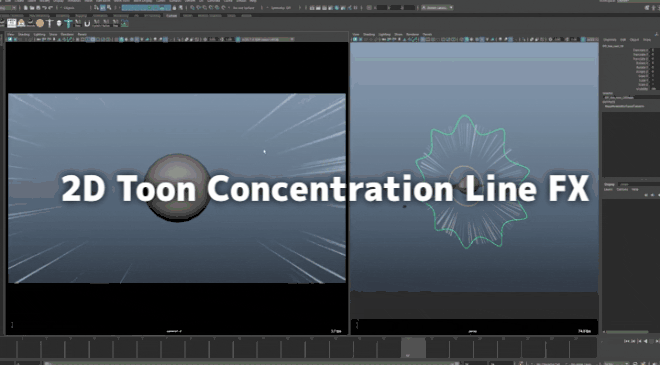
Task: Click the tan sphere icon on the shelf
Action: [40, 23]
